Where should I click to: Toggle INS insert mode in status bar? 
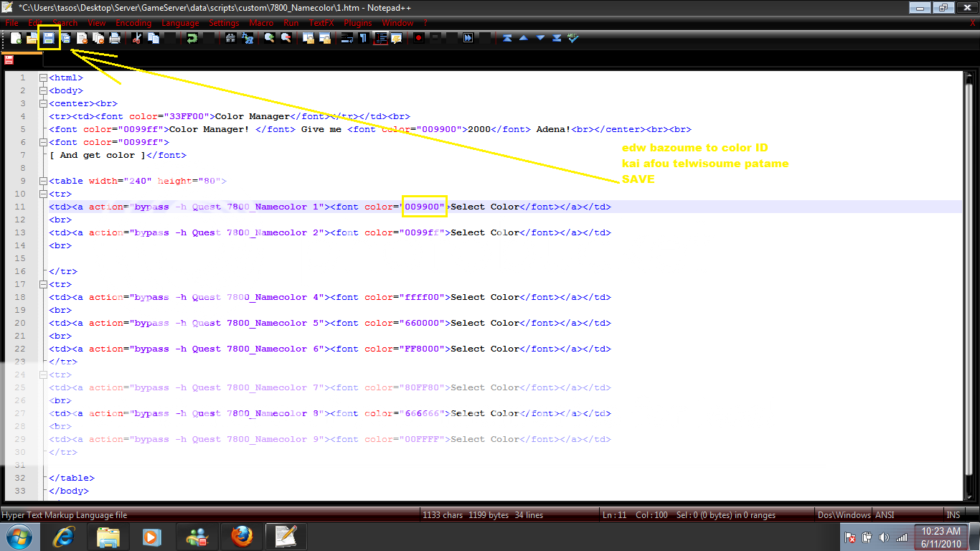(953, 514)
